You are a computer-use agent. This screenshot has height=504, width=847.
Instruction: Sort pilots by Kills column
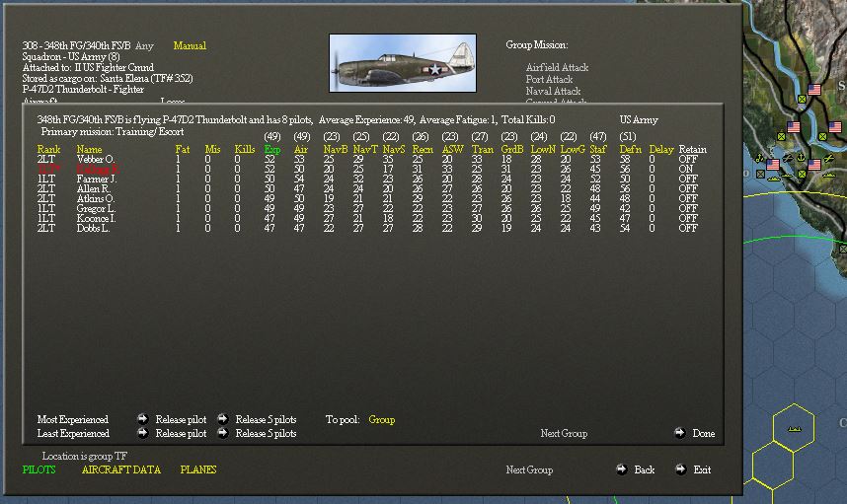tap(244, 149)
